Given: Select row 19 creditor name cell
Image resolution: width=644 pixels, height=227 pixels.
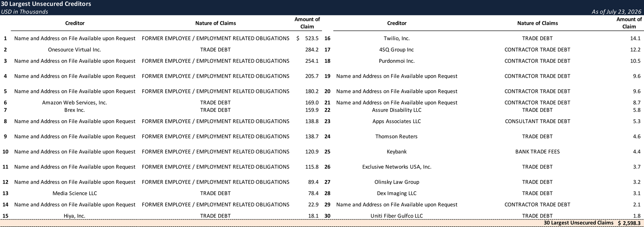Looking at the screenshot, I should coord(397,76).
